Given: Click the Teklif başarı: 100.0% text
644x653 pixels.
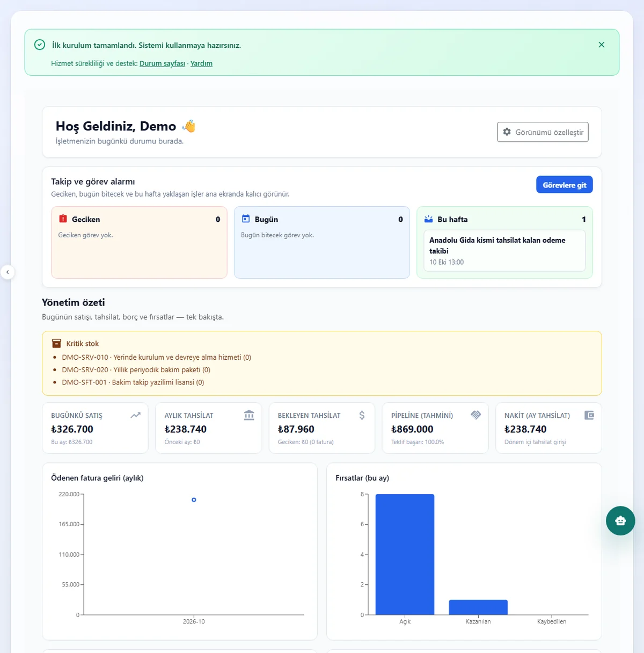Looking at the screenshot, I should 418,442.
